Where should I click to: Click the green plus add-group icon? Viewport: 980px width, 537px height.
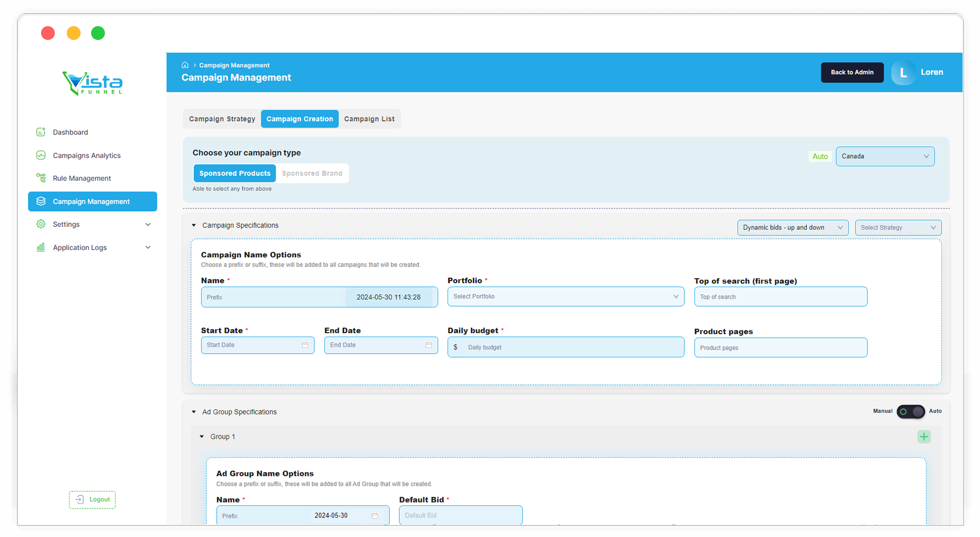click(923, 436)
